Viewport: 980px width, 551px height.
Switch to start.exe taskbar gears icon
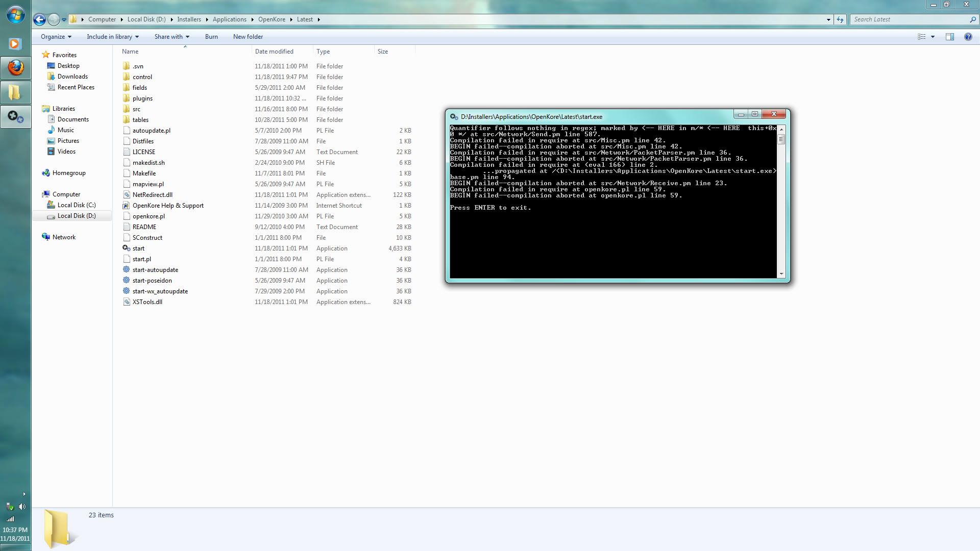click(15, 117)
